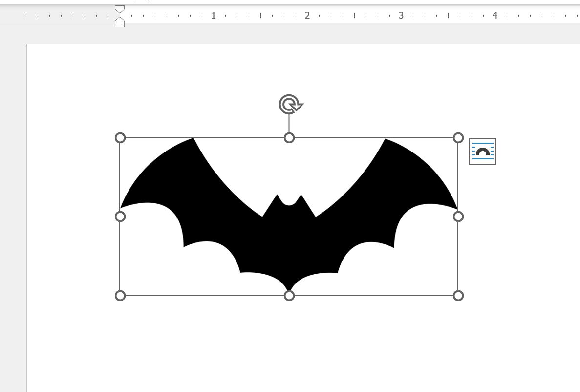The width and height of the screenshot is (580, 392).
Task: Click the first line indent marker on ruler
Action: (x=120, y=9)
